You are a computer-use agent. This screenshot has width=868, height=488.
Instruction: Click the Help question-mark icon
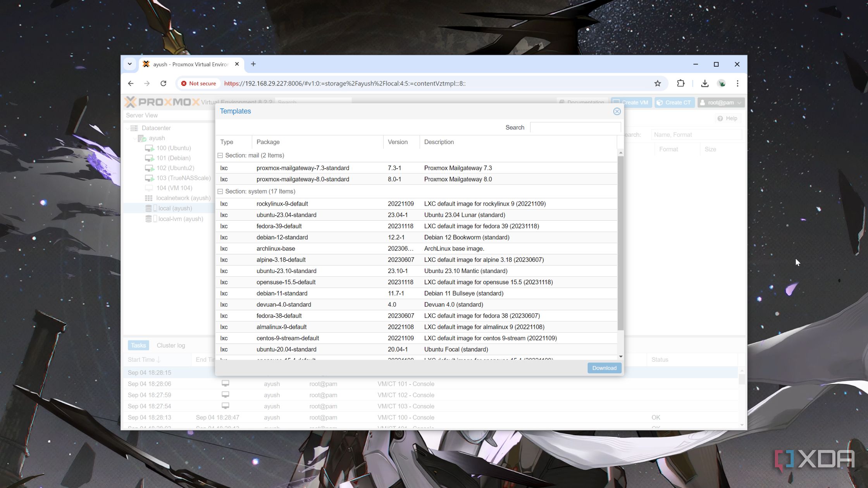720,118
